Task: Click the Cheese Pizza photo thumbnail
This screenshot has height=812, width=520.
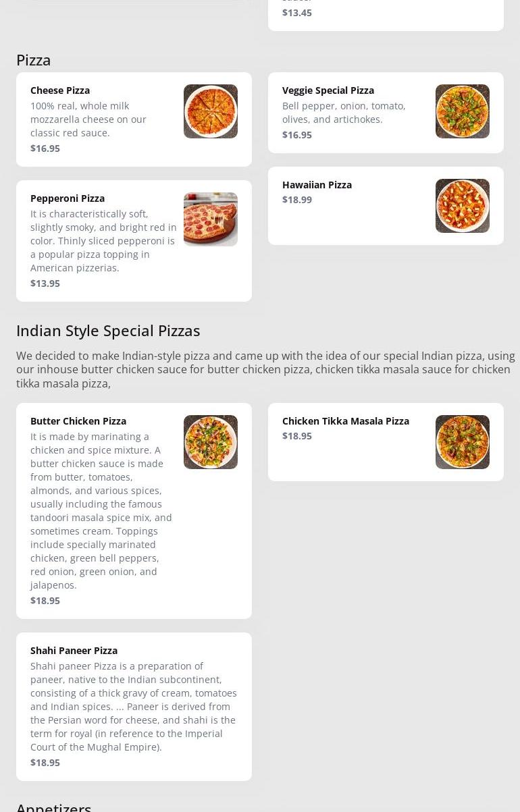Action: [210, 111]
